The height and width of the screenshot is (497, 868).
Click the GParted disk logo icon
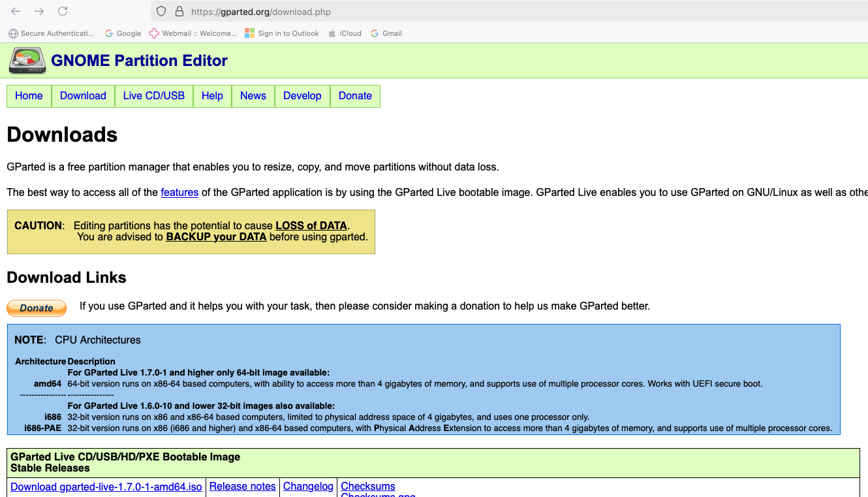[27, 61]
